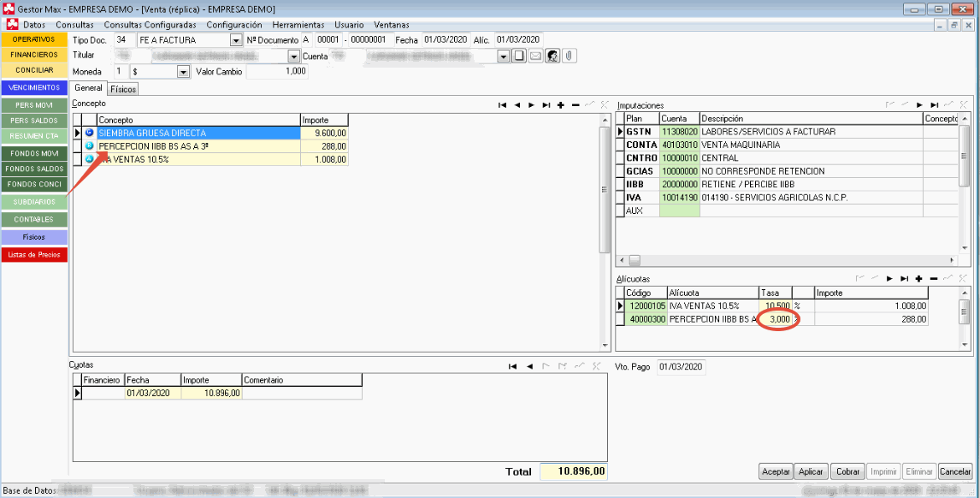Open the Ventanas menu
The width and height of the screenshot is (980, 498).
coord(392,25)
